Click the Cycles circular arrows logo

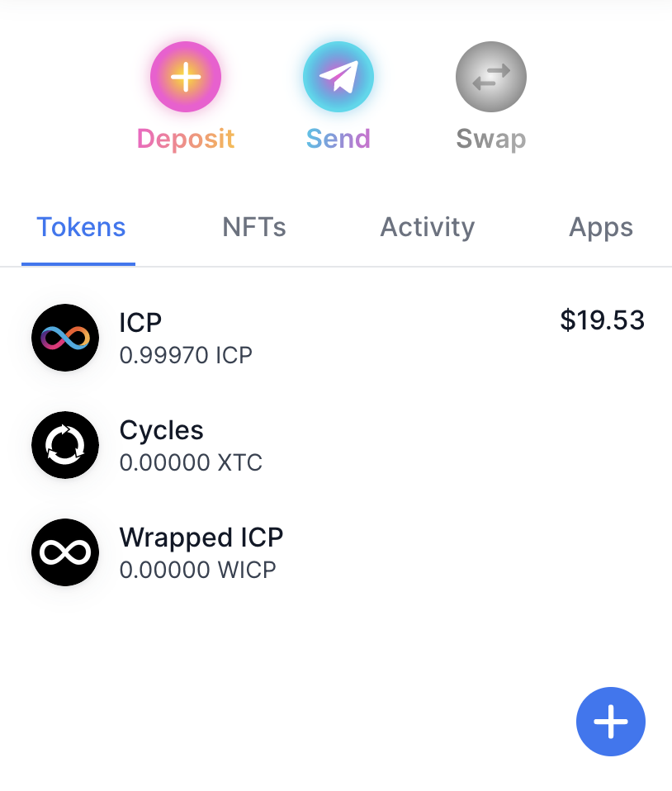tap(65, 445)
